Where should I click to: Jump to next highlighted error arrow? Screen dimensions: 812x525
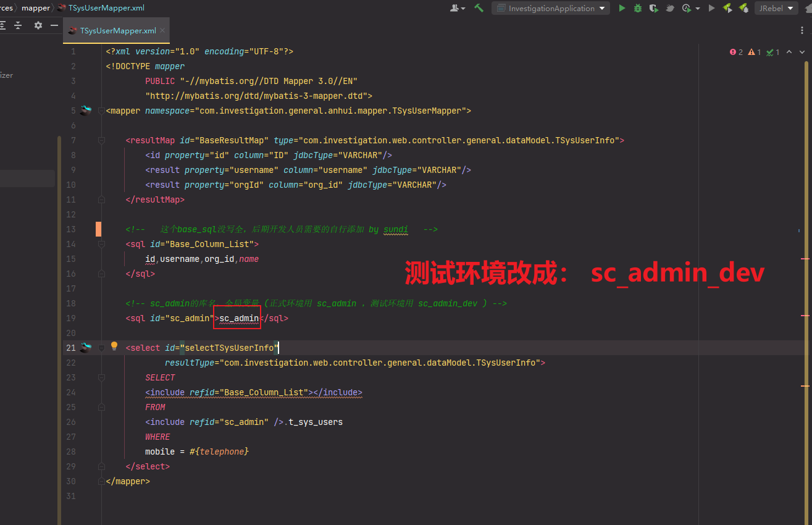tap(802, 52)
